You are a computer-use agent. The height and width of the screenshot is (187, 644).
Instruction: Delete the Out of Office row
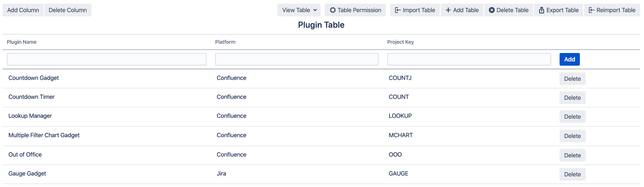coord(572,155)
